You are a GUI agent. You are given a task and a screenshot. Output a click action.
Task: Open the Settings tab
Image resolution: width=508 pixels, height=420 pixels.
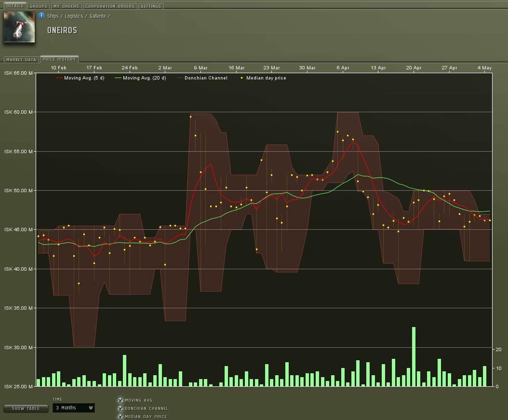tap(151, 6)
